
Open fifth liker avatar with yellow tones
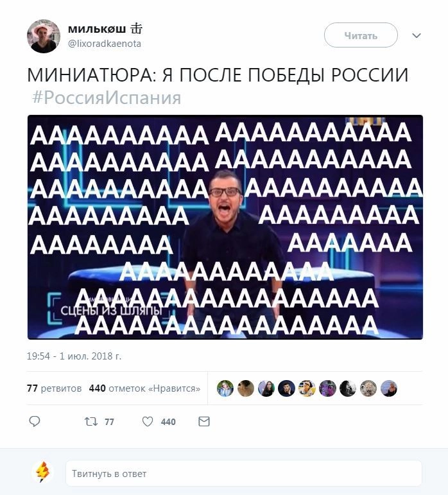pos(307,388)
